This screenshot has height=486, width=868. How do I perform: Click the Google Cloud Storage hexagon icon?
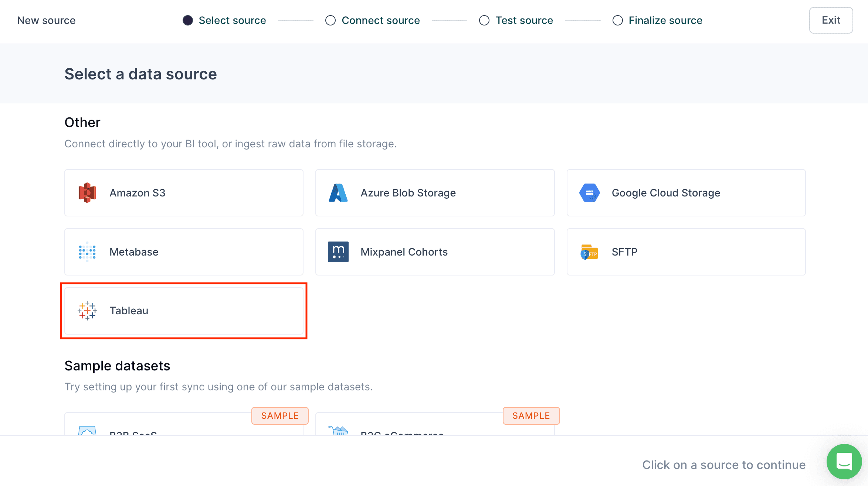click(x=589, y=193)
